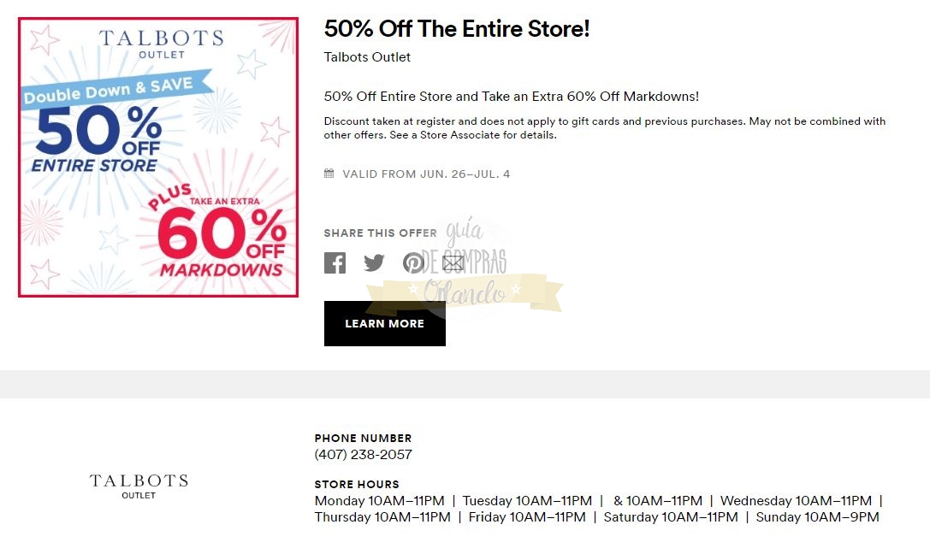Click the discount disclaimer fine print
Screen dimensions: 930x560
[x=604, y=128]
